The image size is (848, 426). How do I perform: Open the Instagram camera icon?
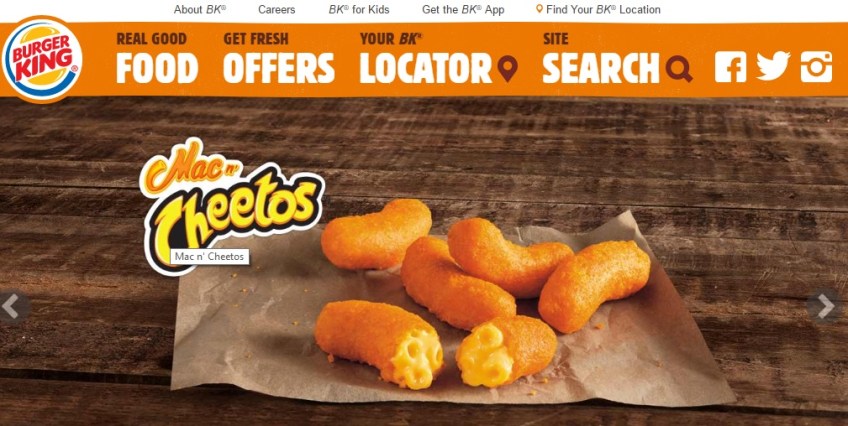point(816,66)
